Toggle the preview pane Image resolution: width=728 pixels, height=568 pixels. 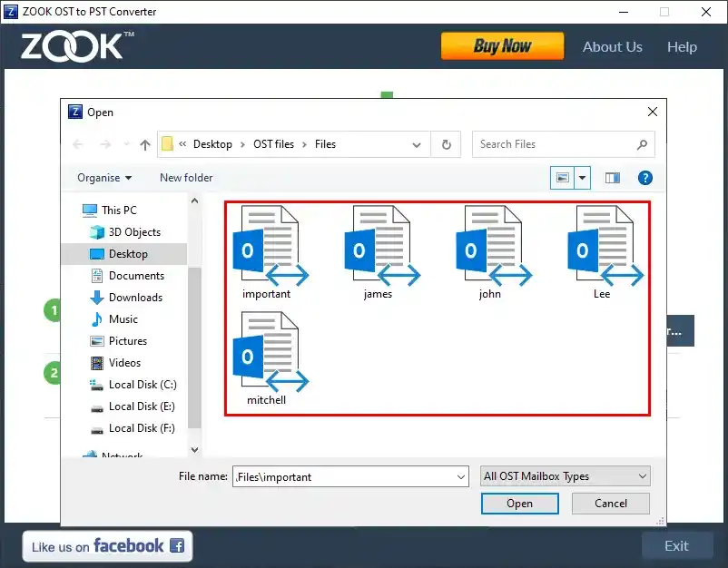click(x=613, y=178)
